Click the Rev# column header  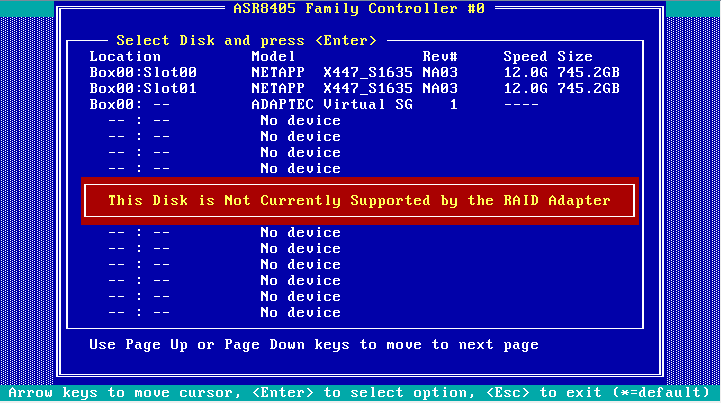[440, 57]
